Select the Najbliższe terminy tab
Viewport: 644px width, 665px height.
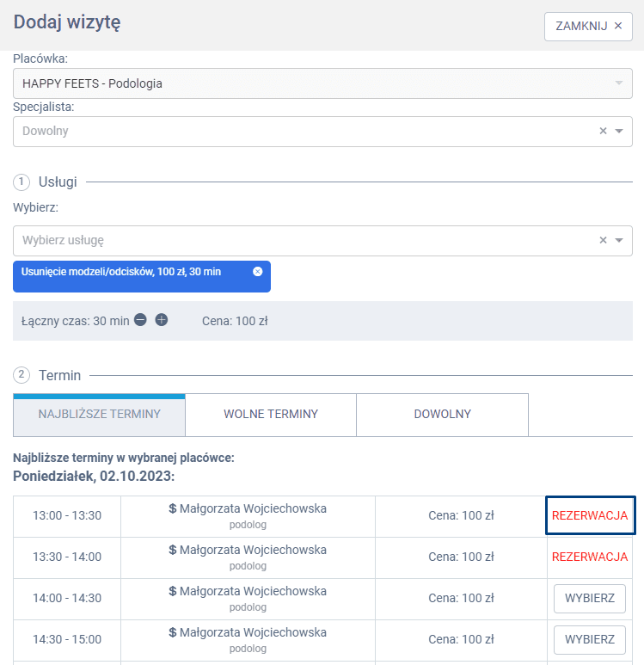click(x=100, y=415)
